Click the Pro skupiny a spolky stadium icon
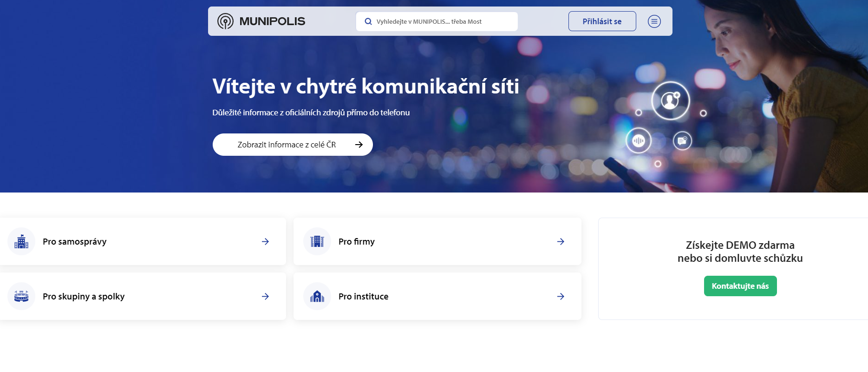The height and width of the screenshot is (372, 868). pos(21,296)
